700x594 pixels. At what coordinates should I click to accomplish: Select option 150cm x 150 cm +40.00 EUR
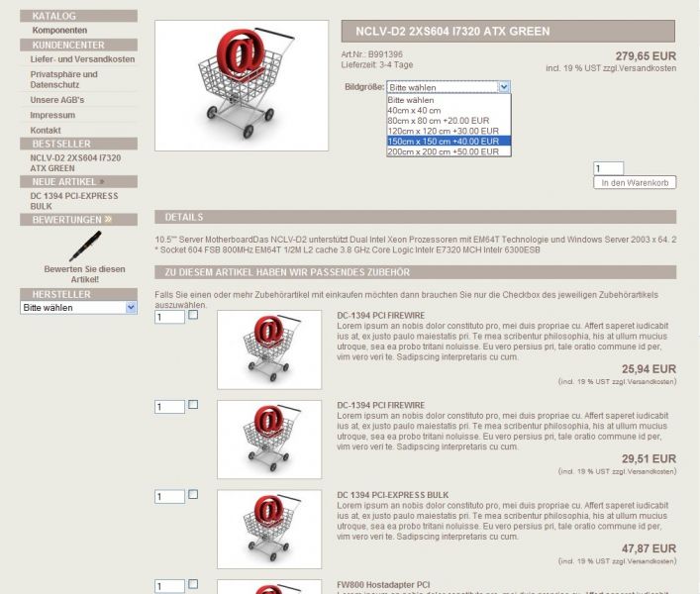click(x=449, y=141)
